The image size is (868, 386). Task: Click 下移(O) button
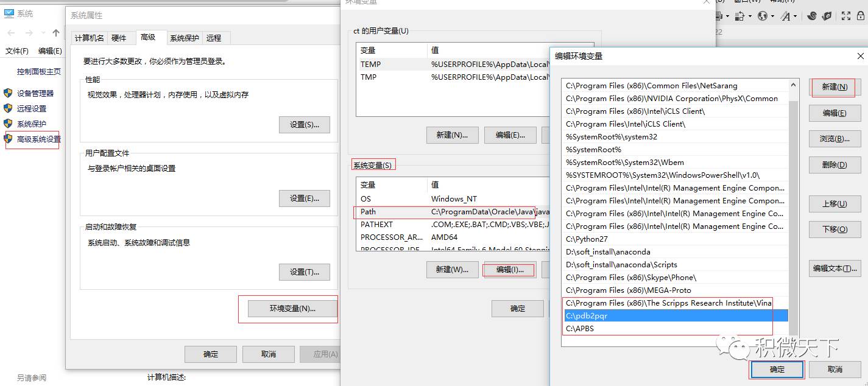[834, 230]
